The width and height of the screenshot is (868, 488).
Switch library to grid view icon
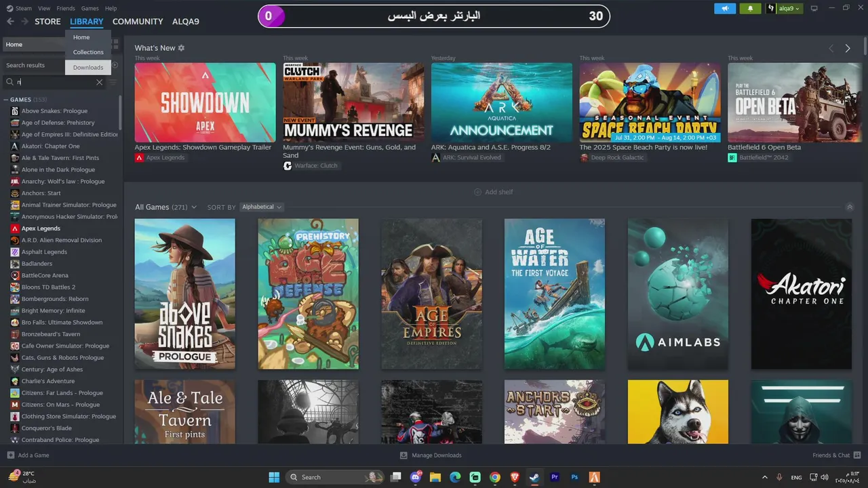pos(115,44)
